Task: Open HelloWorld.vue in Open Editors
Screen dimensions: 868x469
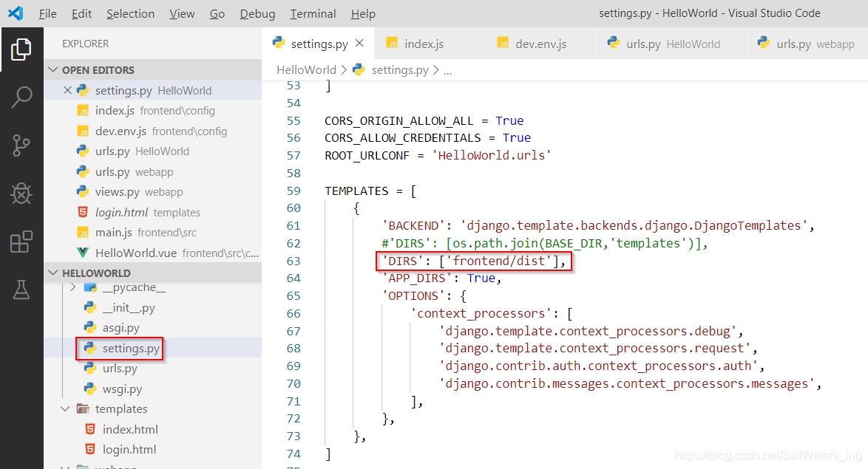Action: (153, 253)
